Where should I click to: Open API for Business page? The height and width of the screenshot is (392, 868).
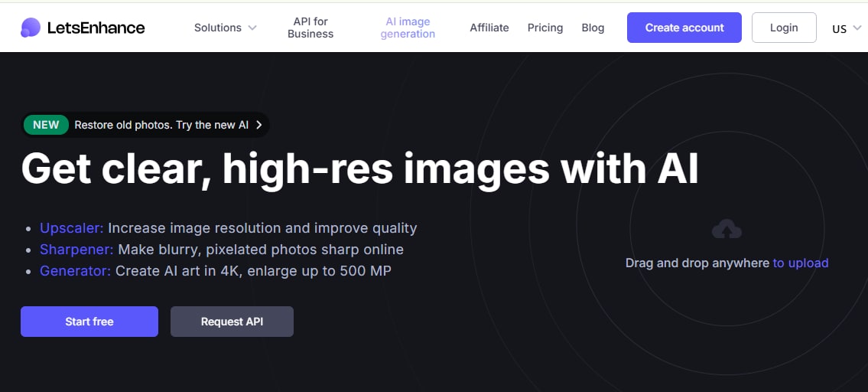[x=310, y=28]
